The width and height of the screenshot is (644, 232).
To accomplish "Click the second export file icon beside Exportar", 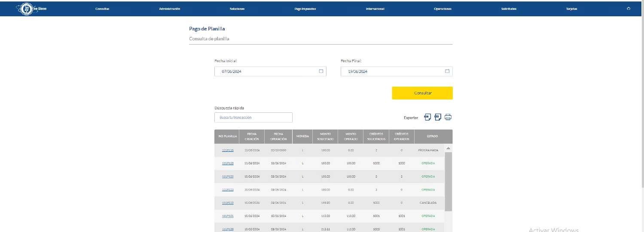I will [x=438, y=117].
